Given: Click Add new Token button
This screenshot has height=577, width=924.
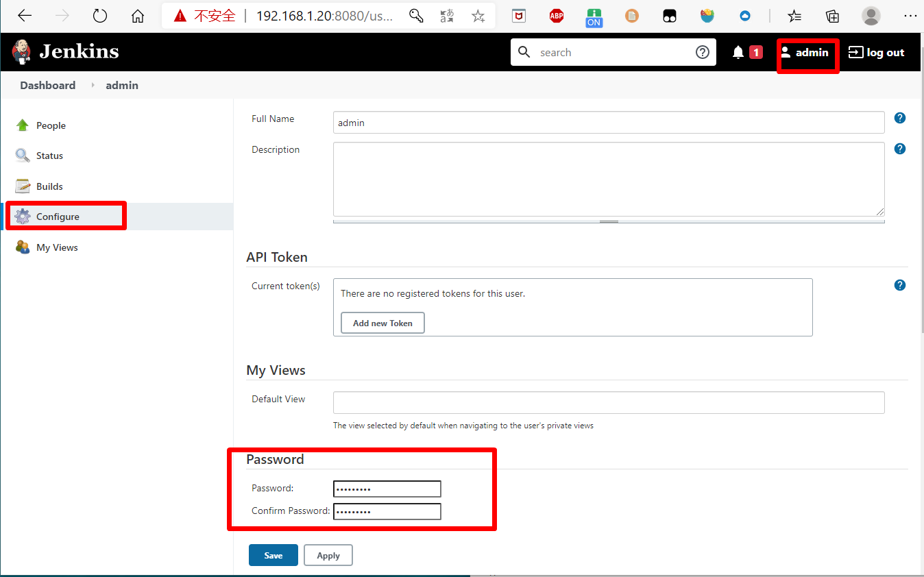Looking at the screenshot, I should [382, 323].
